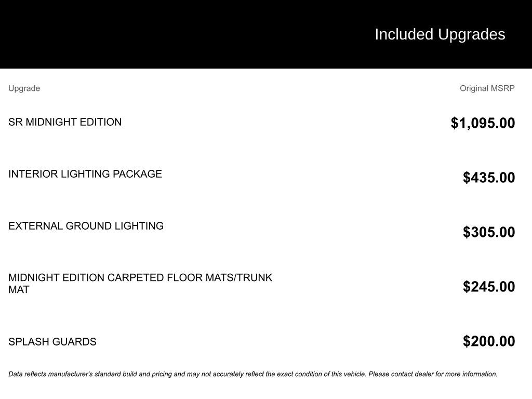Click the $435.00 MSRP value
The image size is (532, 399).
[489, 178]
